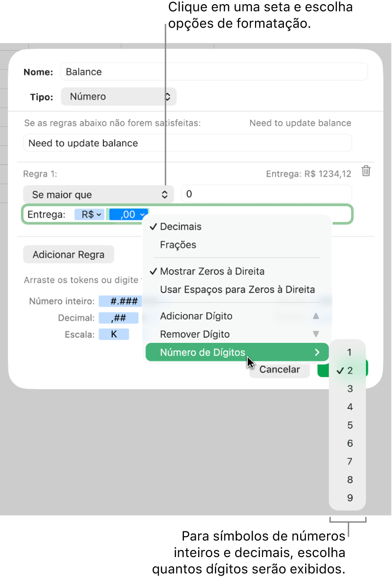This screenshot has width=392, height=577.
Task: Select the #.### integer token
Action: pyautogui.click(x=120, y=301)
